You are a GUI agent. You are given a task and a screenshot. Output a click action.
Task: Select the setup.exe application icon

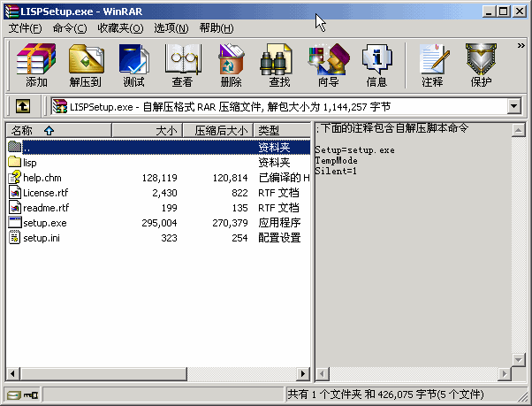pos(15,222)
